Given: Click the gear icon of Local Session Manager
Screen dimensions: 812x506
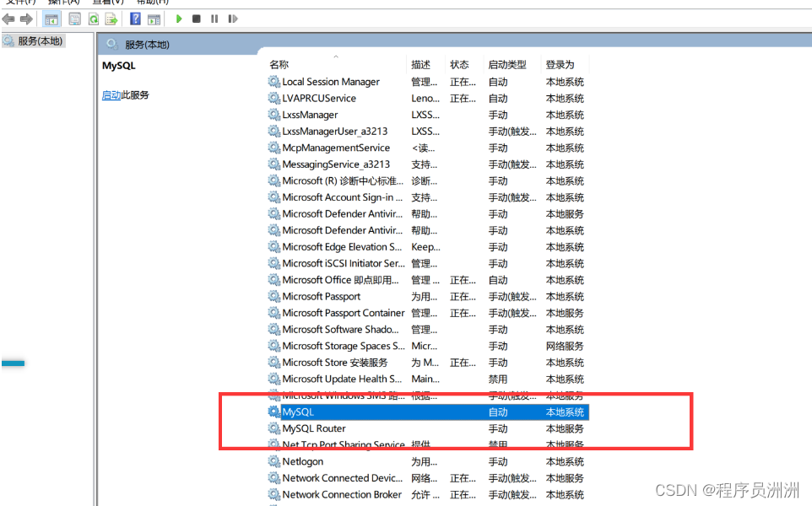Looking at the screenshot, I should [274, 81].
